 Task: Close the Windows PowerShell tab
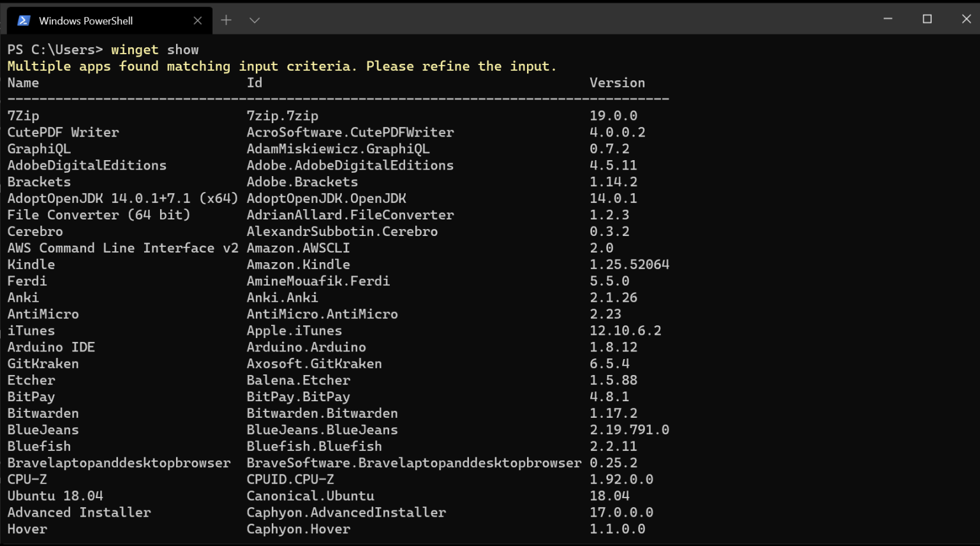pyautogui.click(x=198, y=20)
